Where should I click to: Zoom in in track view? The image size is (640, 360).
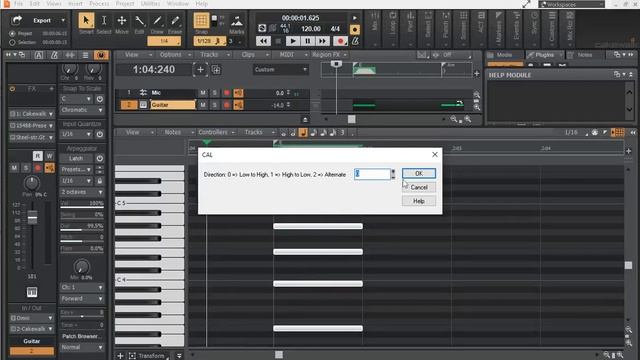point(468,120)
